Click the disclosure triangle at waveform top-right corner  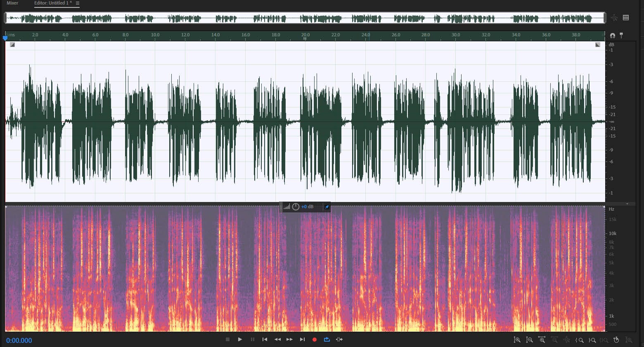pyautogui.click(x=597, y=44)
